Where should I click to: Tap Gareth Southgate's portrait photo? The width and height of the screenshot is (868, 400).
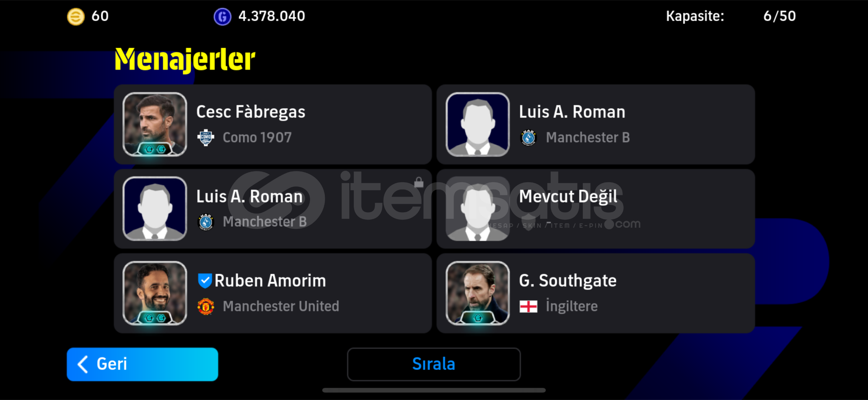coord(478,293)
